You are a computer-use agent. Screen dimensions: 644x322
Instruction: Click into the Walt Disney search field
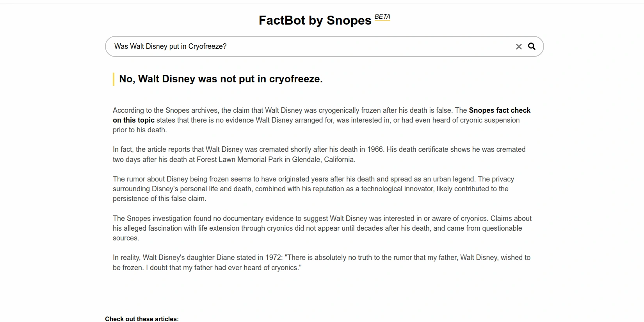[304, 46]
